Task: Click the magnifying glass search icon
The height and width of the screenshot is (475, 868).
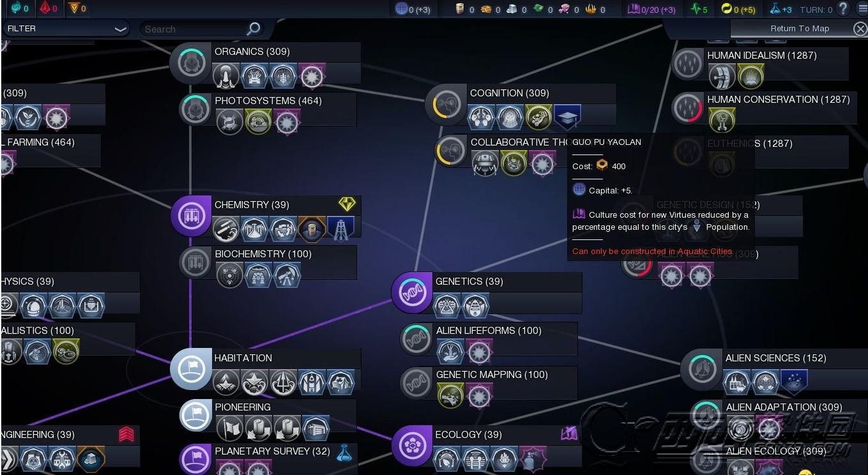Action: pos(254,29)
